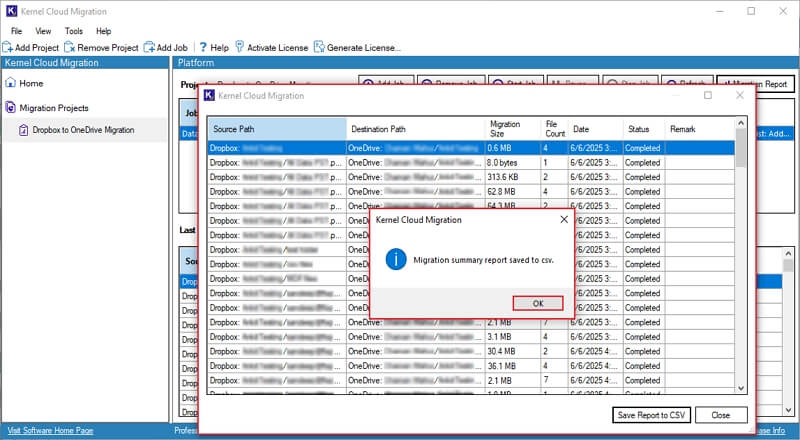This screenshot has width=800, height=440.
Task: Select the row with 36.1 MB size
Action: click(471, 366)
